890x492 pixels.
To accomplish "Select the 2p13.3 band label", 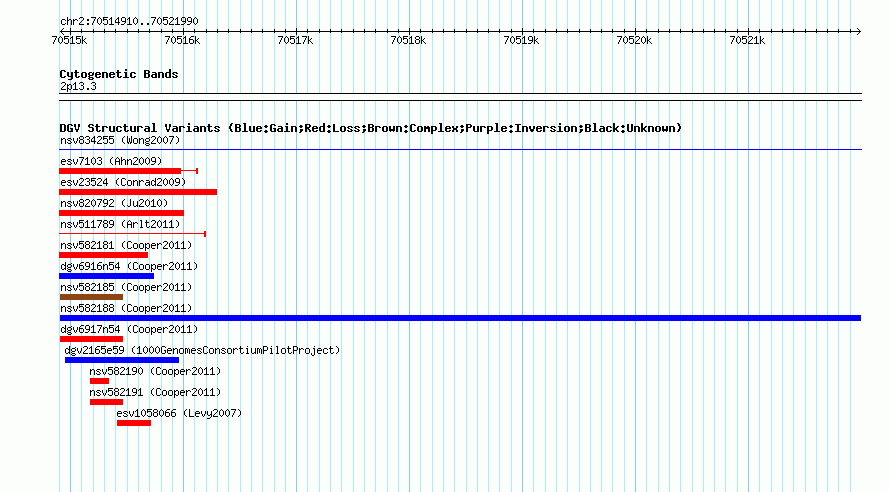I will [x=78, y=86].
